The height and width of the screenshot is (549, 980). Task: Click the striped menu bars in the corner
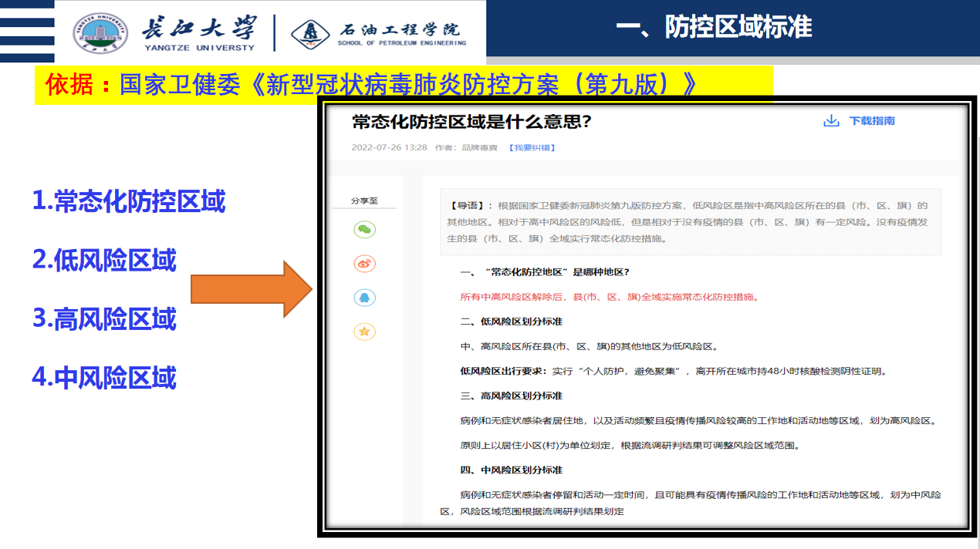[x=27, y=31]
